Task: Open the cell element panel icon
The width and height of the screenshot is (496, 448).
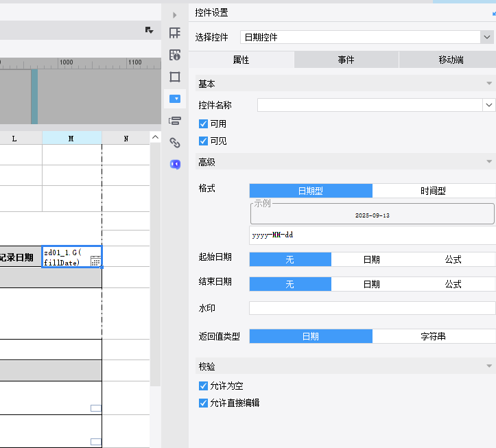Action: 175,33
